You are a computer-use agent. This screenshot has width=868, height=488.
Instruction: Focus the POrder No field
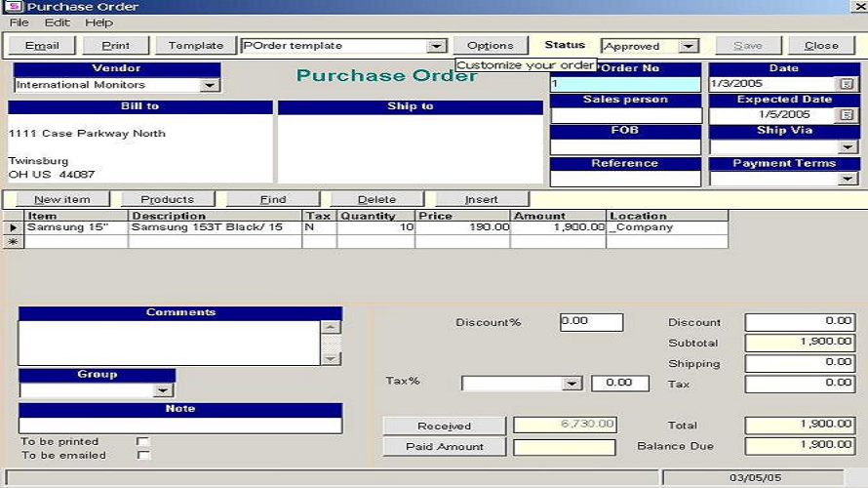click(625, 84)
